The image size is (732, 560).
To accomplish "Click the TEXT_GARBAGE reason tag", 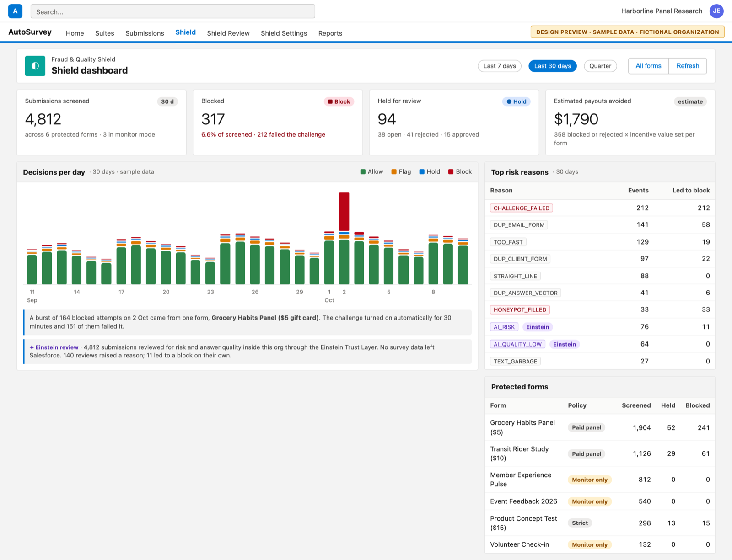I will 515,361.
